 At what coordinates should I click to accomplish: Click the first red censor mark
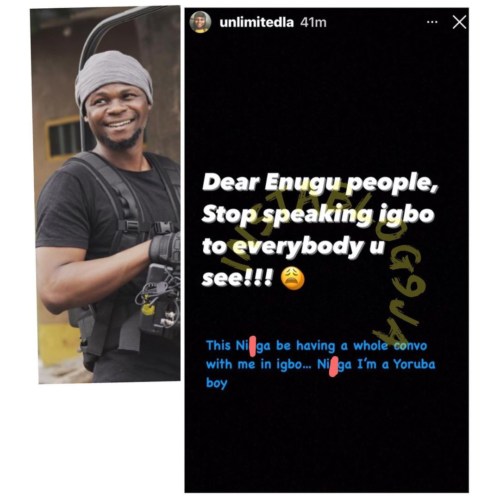253,346
